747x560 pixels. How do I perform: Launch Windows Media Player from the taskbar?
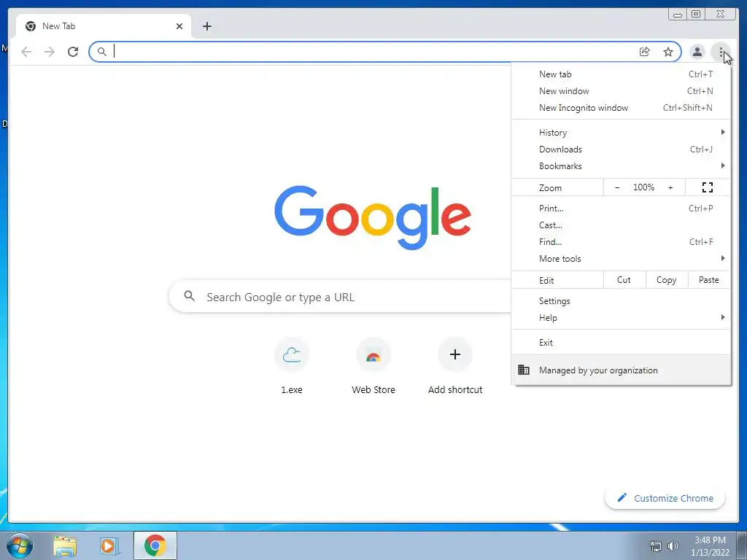(x=109, y=545)
